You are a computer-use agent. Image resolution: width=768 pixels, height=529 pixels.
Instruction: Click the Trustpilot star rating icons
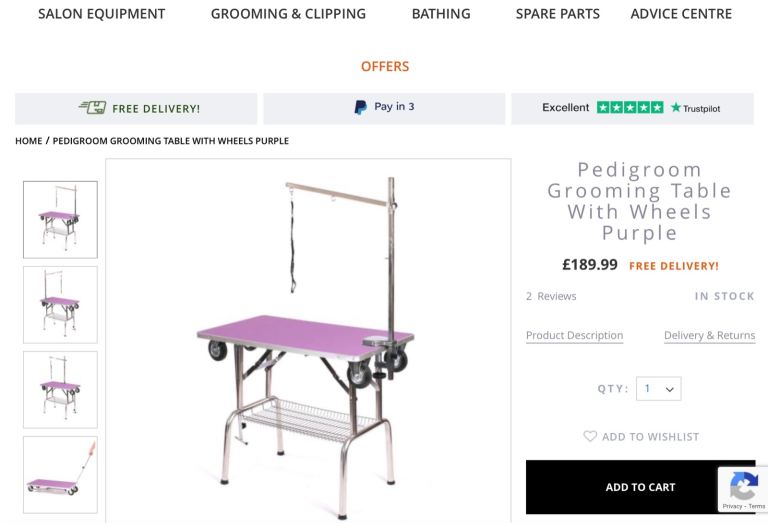point(630,108)
